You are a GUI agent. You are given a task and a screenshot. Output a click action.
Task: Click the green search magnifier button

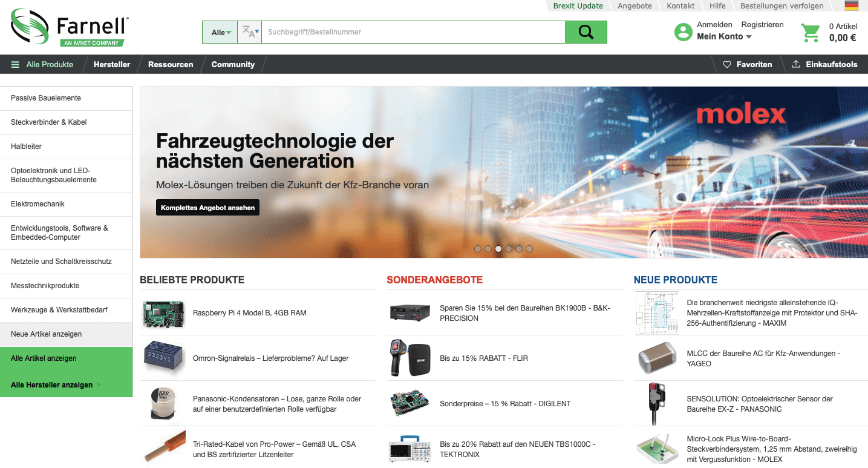click(586, 32)
